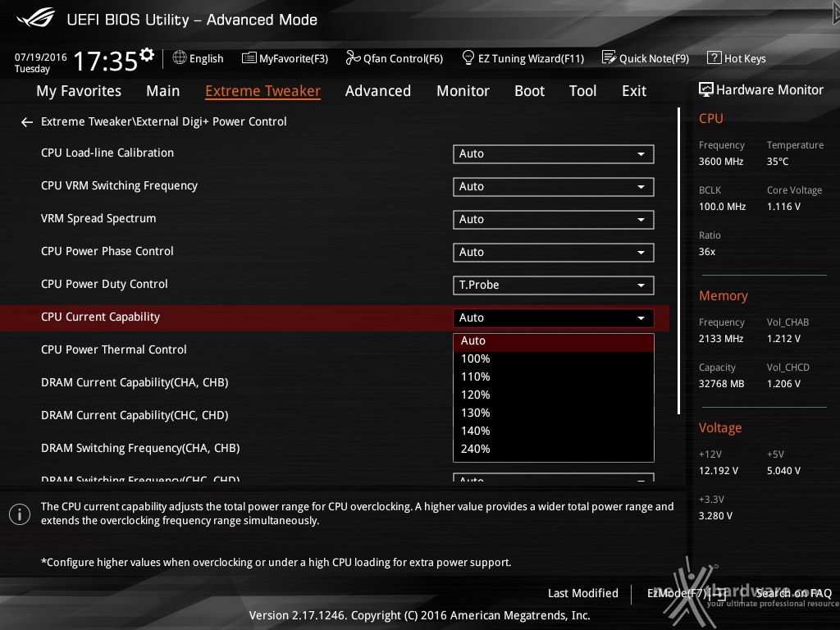Select the CPU Power Duty Control label
Viewport: 840px width, 630px height.
click(x=104, y=284)
